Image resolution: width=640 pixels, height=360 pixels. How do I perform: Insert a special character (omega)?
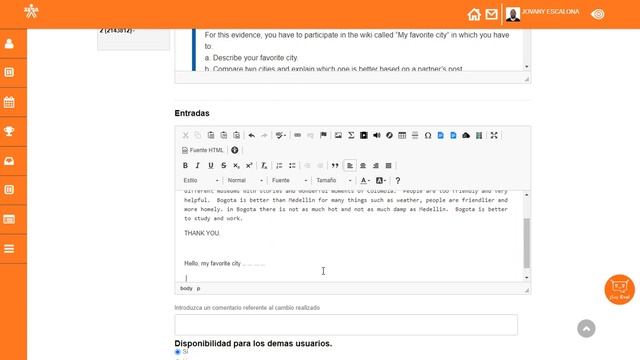point(428,135)
